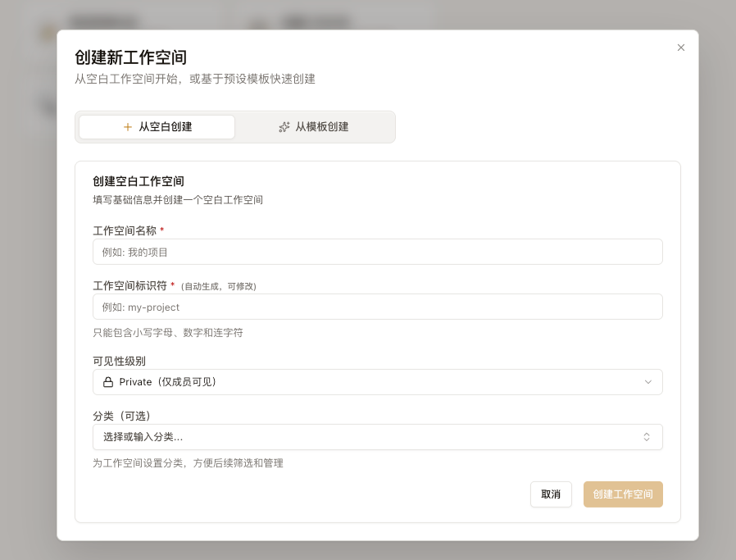
Task: Click the note (自动生成，可修改)
Action: 218,286
